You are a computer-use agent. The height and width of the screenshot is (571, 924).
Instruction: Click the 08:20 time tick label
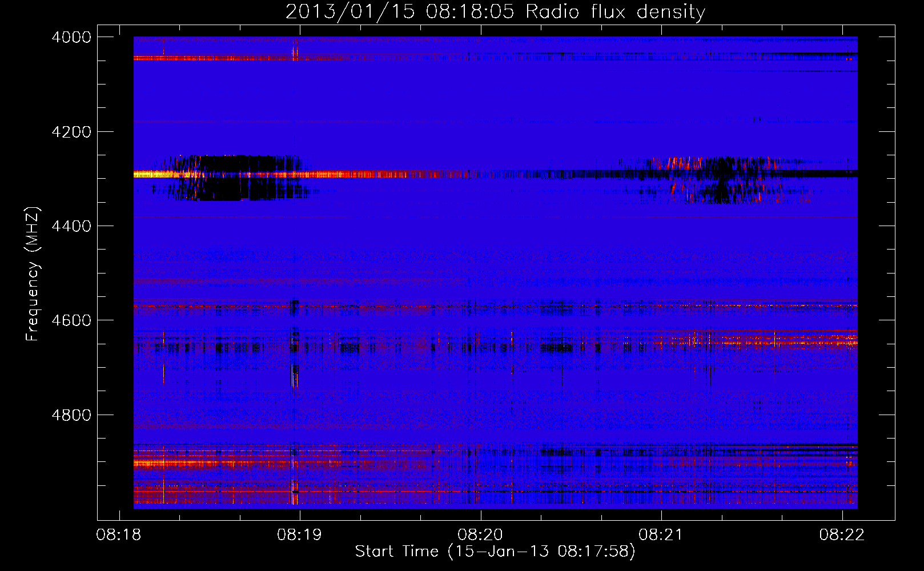pyautogui.click(x=480, y=535)
